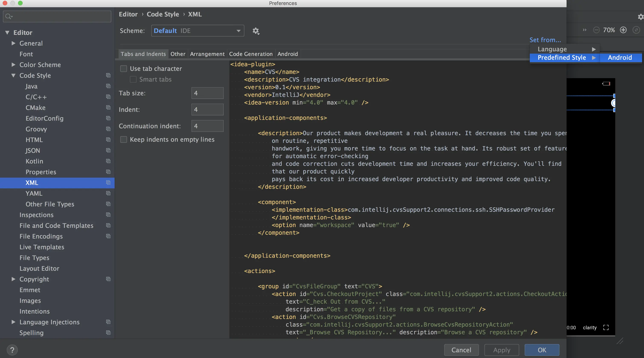This screenshot has width=644, height=358.
Task: Open the Scheme Default IDE dropdown
Action: click(x=197, y=31)
